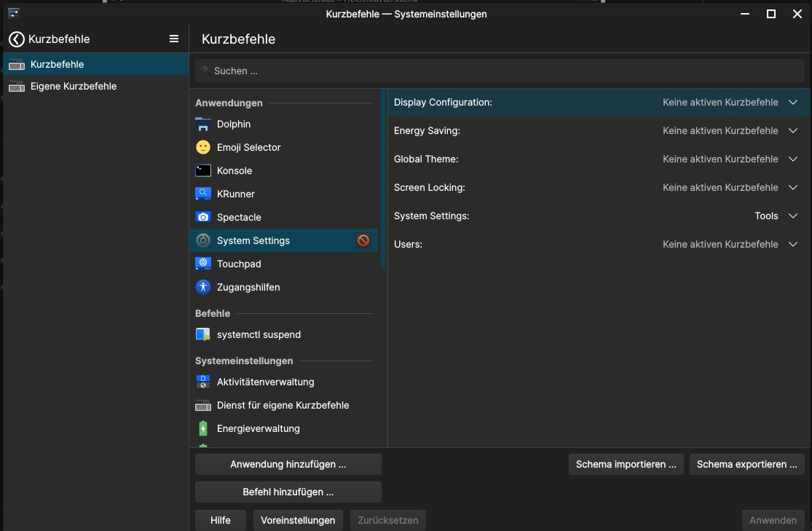The height and width of the screenshot is (531, 812).
Task: Click the Voreinstellungen button
Action: tap(298, 520)
